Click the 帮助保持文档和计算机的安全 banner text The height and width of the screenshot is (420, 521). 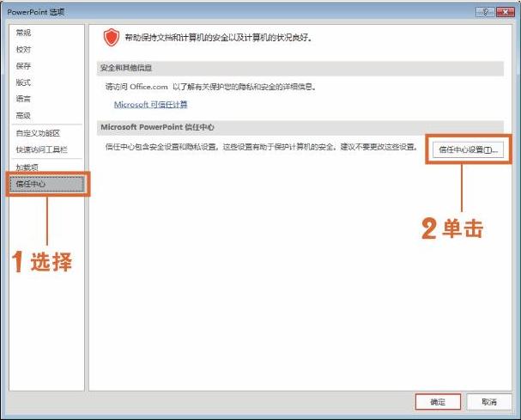tap(218, 38)
